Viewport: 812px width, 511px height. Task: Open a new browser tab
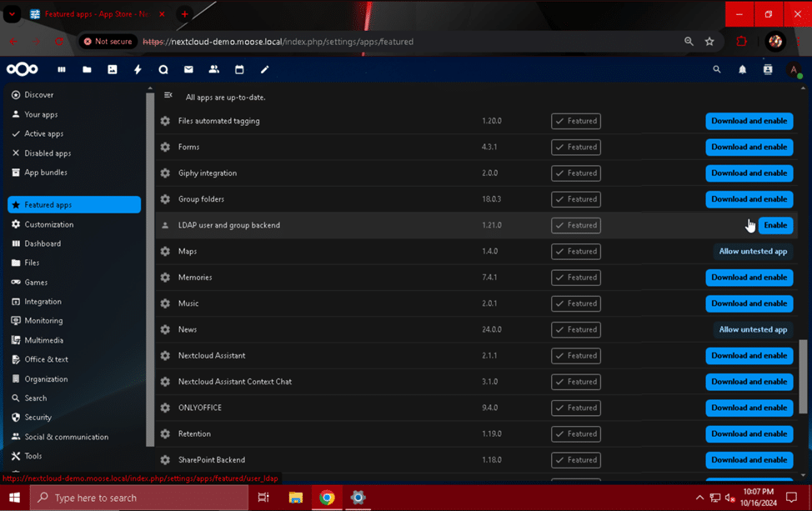(184, 14)
